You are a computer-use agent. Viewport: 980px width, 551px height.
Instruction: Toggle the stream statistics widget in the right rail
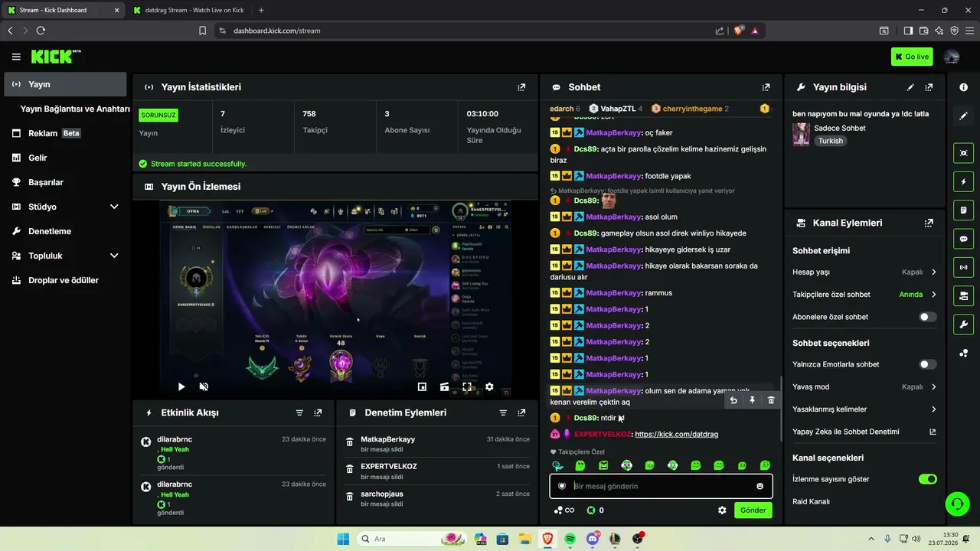coord(963,267)
